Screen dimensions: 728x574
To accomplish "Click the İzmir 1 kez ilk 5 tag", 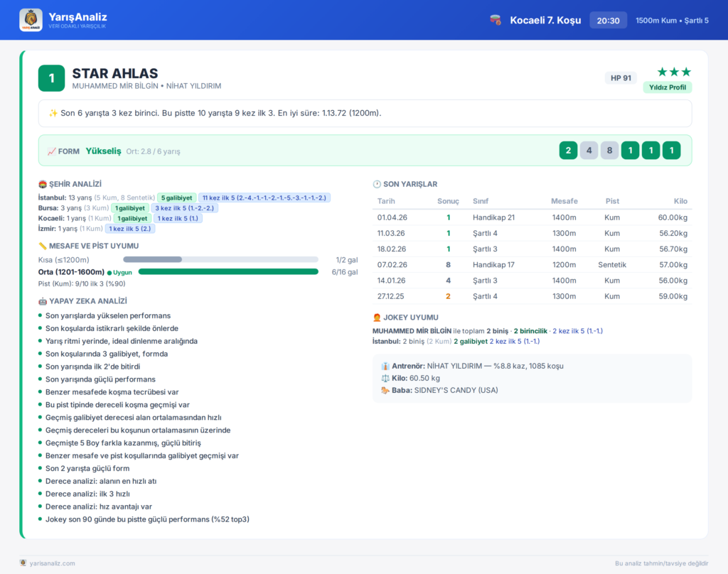I will click(129, 228).
